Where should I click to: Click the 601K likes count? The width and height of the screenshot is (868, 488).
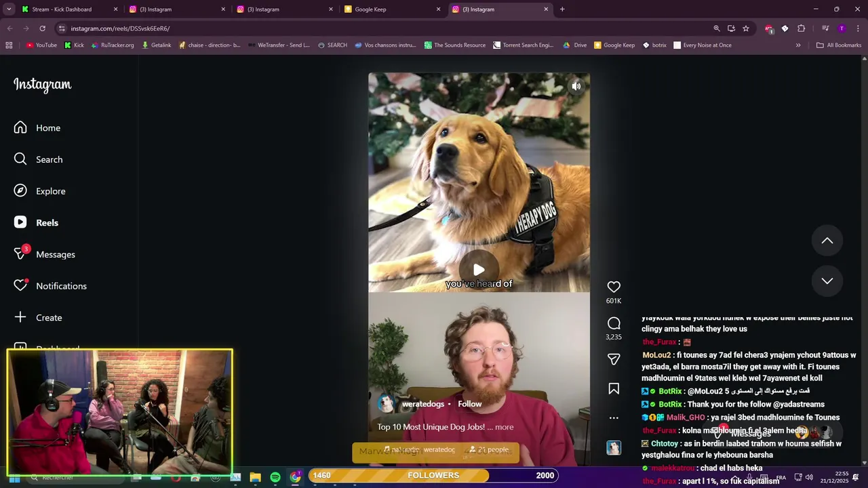pos(614,301)
